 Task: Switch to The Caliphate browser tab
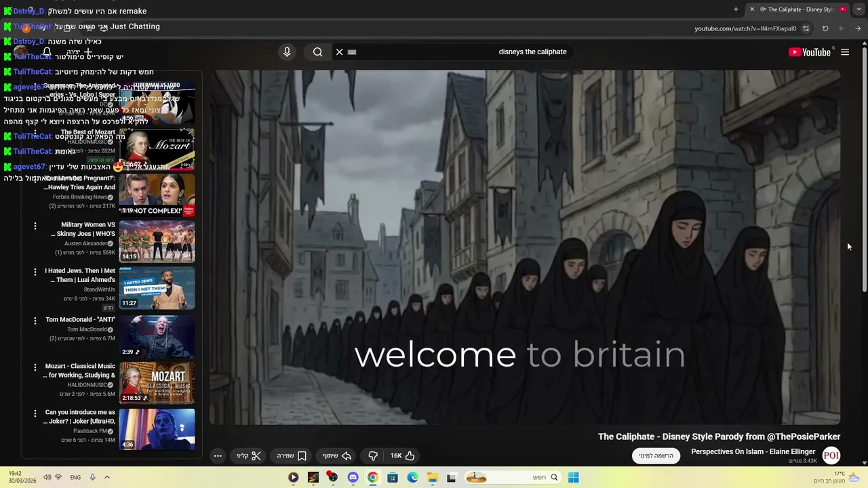[800, 9]
